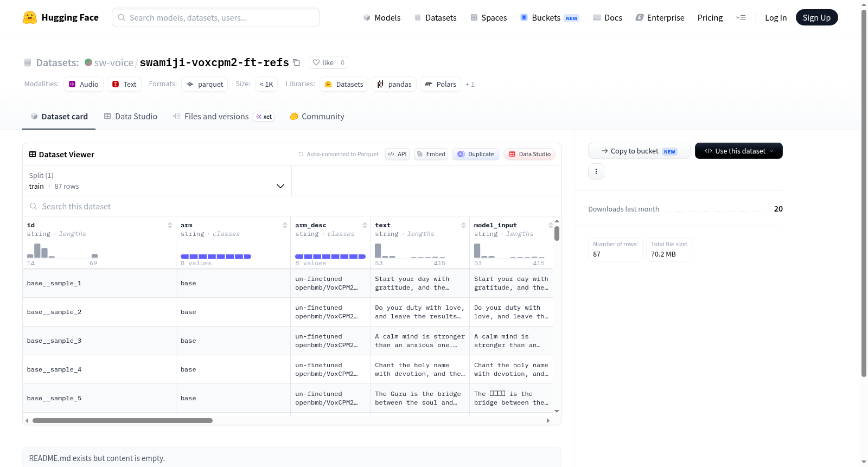
Task: Filter by the Text modality tag
Action: 124,84
